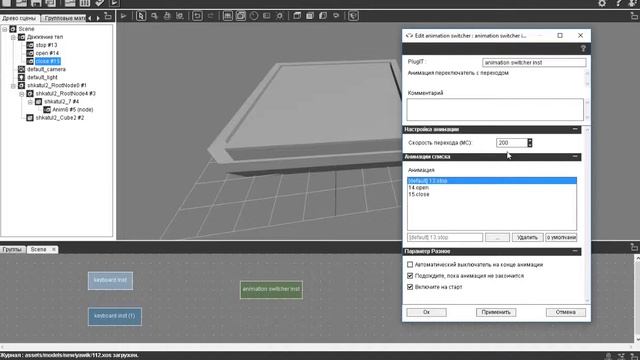Uncheck the 'Включите на старт' checkbox

pyautogui.click(x=410, y=287)
